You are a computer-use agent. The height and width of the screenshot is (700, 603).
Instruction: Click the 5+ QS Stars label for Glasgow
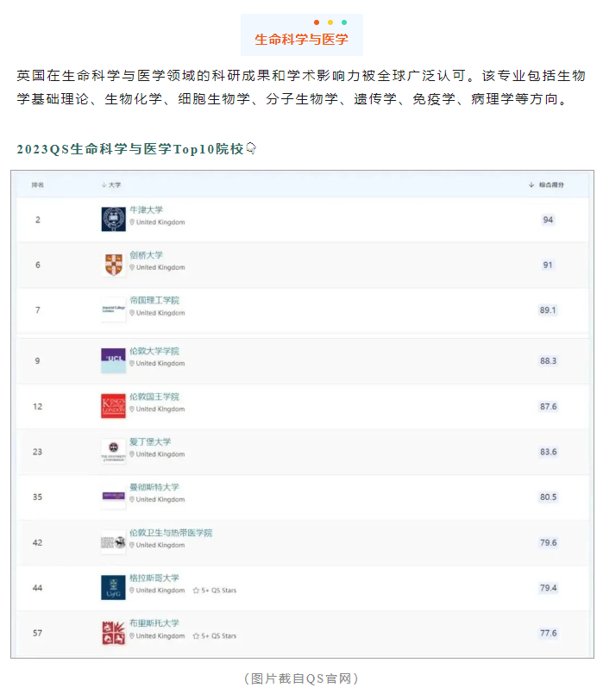click(x=219, y=591)
